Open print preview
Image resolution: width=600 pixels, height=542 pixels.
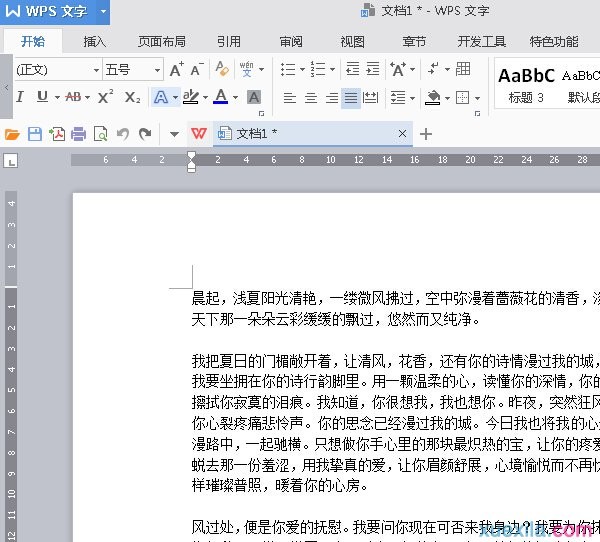coord(100,134)
